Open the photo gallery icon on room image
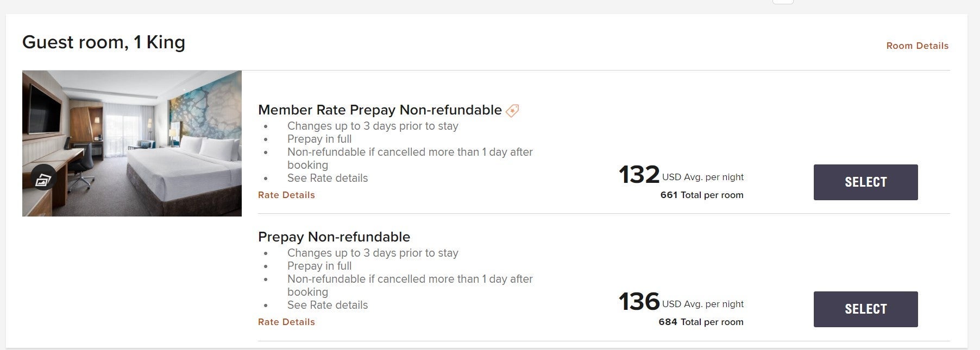Viewport: 980px width, 350px height. pyautogui.click(x=43, y=181)
